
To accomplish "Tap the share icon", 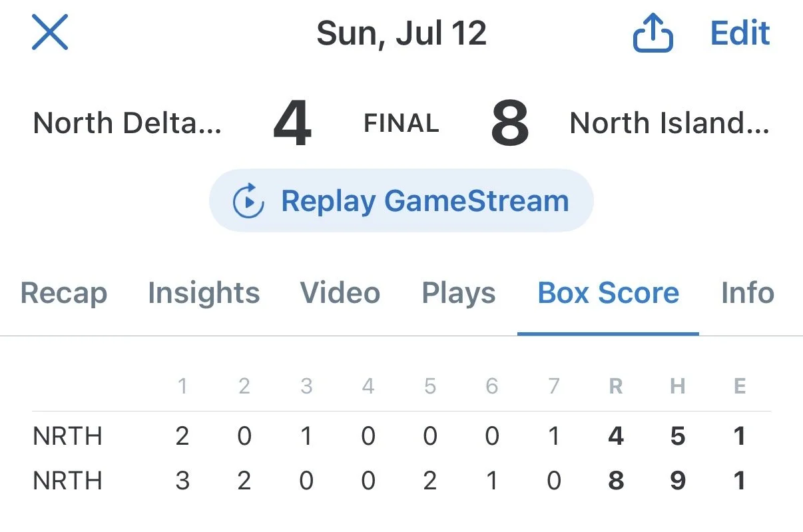I will click(653, 33).
